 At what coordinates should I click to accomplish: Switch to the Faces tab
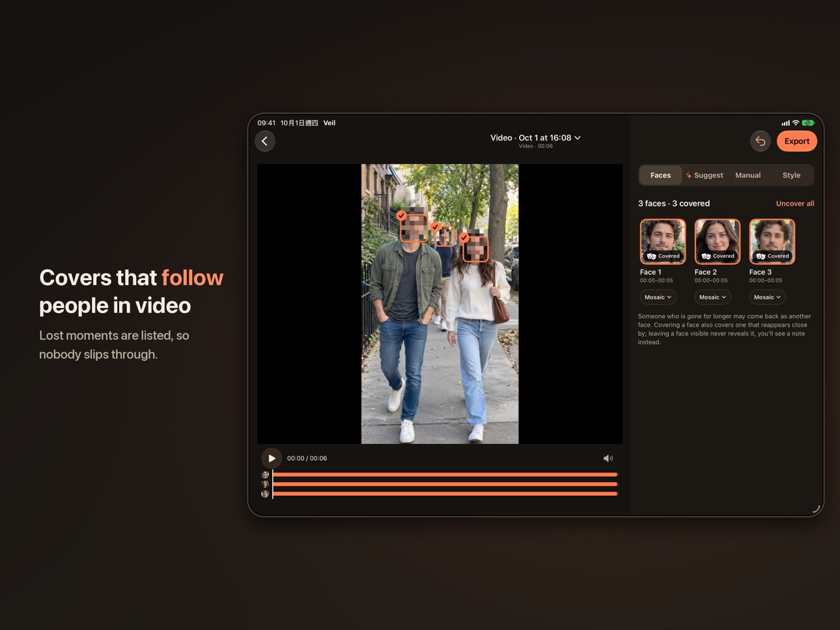(660, 175)
